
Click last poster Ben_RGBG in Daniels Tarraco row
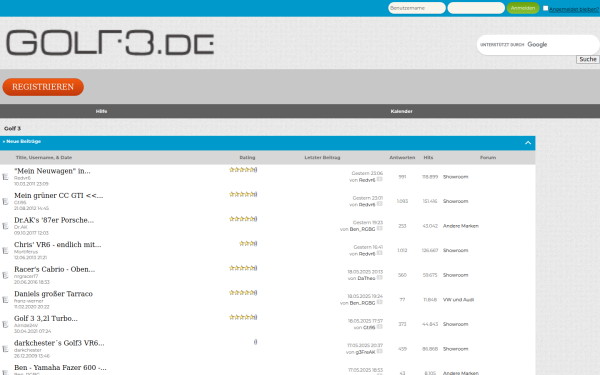point(362,303)
